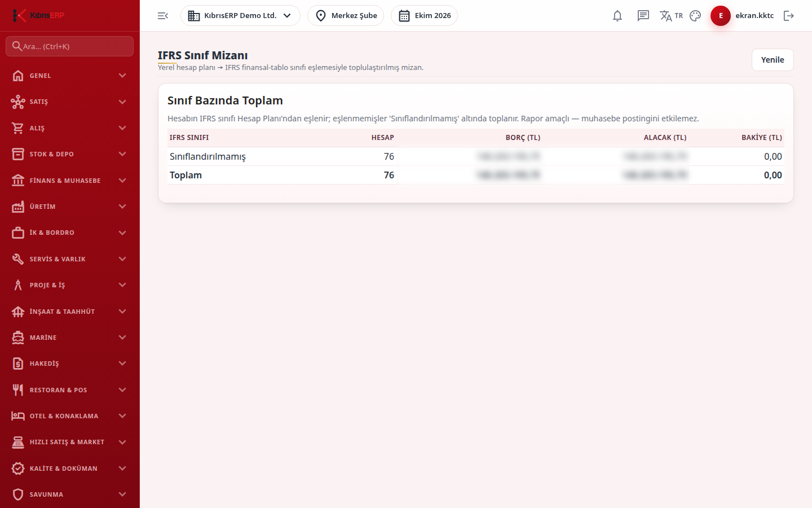Click the logout icon beside ekran.kktc
The image size is (812, 508).
[789, 16]
